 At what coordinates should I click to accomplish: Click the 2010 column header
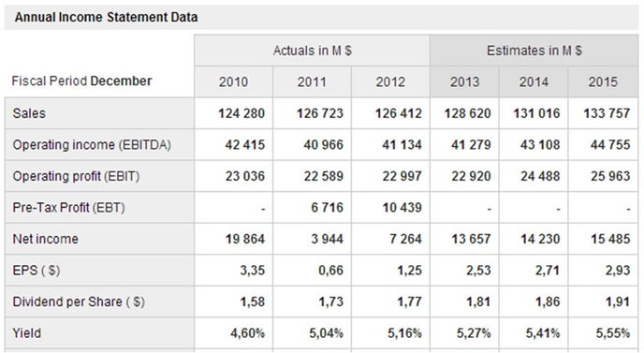coord(233,81)
